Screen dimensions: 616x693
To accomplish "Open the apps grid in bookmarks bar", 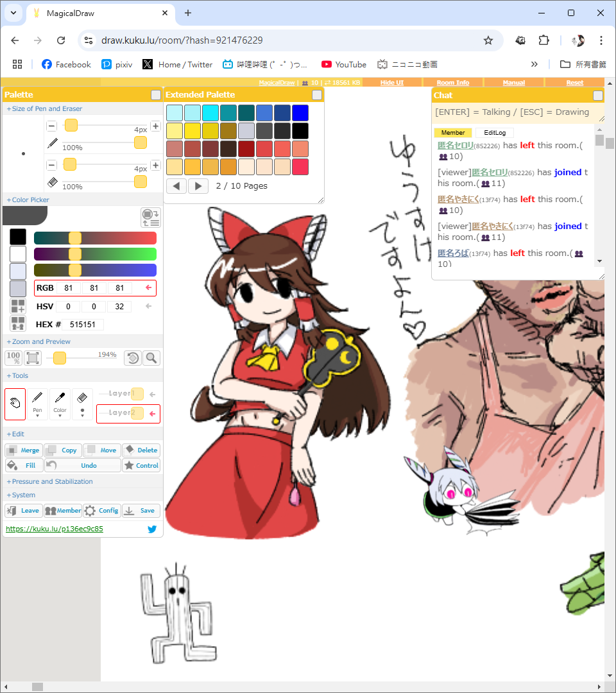I will [17, 65].
